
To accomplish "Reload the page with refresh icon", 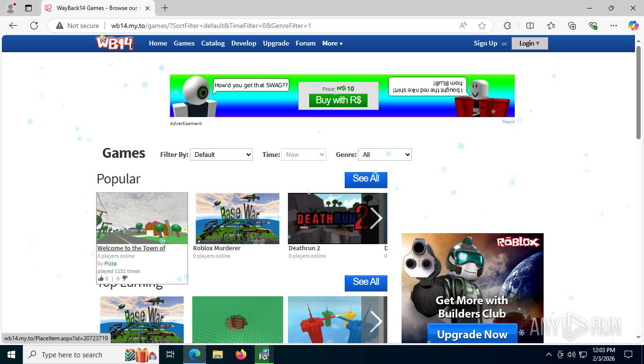I will [x=34, y=26].
